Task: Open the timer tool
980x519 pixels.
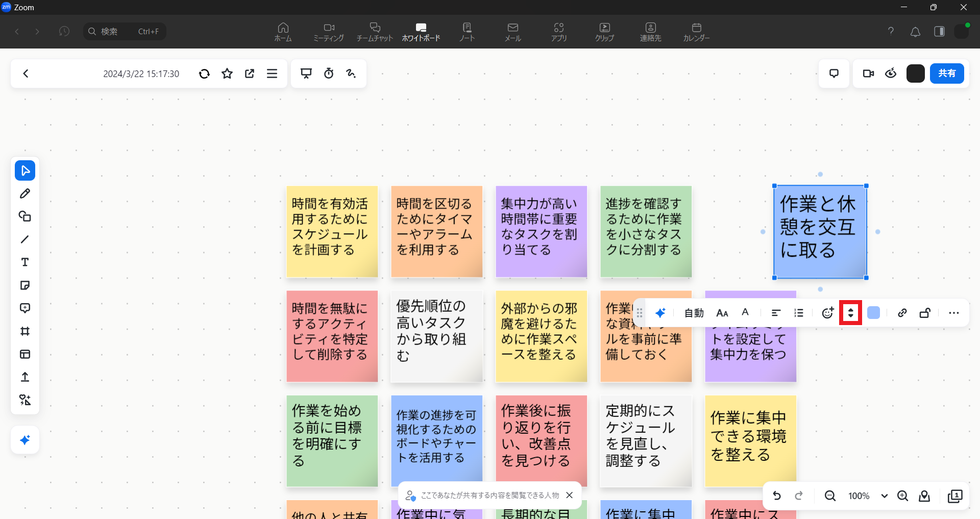Action: (x=329, y=73)
